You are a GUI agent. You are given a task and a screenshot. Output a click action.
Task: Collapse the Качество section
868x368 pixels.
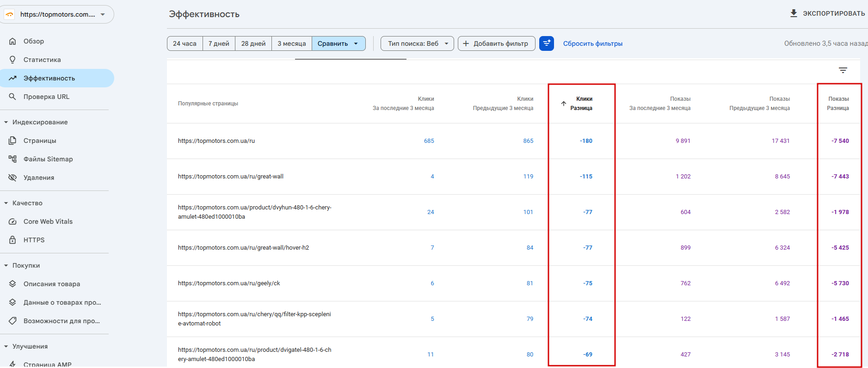click(x=6, y=203)
